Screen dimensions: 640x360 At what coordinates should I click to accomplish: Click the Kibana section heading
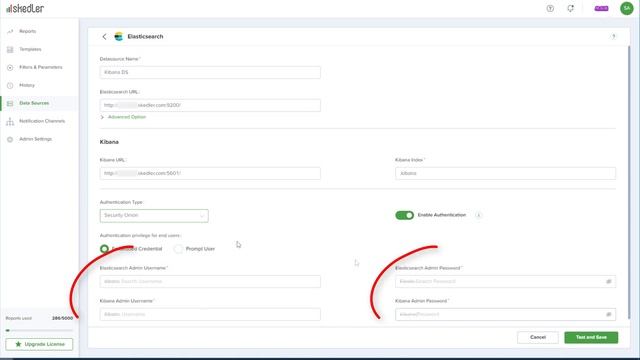click(109, 142)
